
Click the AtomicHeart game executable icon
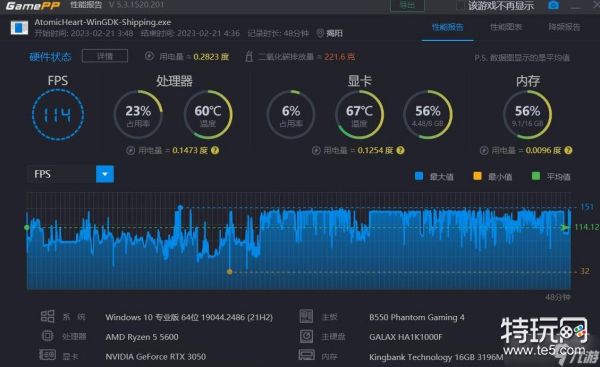(19, 28)
